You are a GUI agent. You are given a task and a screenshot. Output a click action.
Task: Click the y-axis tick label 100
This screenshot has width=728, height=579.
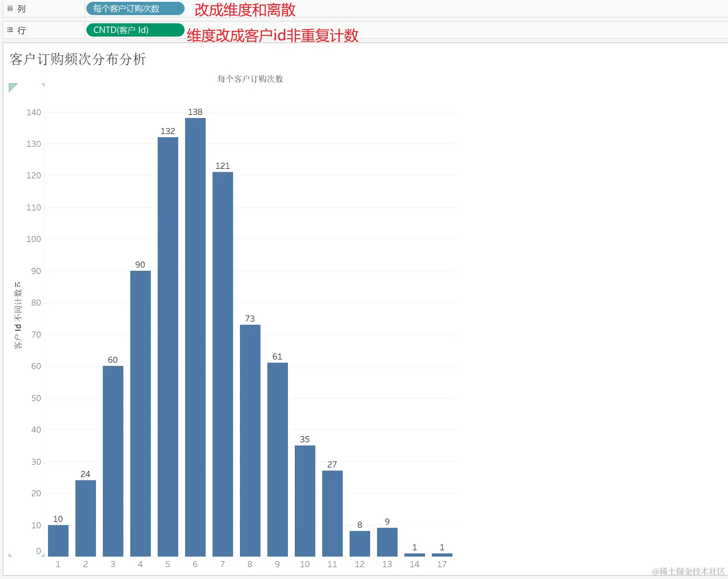click(34, 239)
